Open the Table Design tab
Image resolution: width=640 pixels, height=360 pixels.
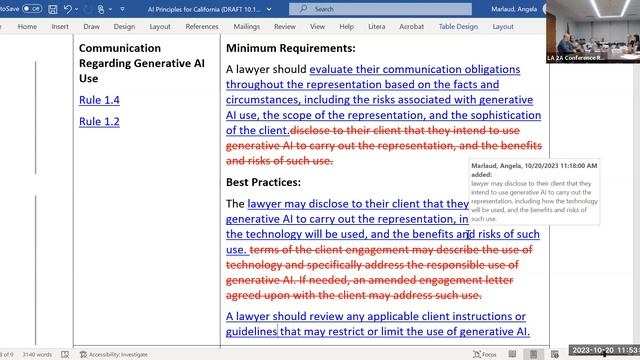point(458,27)
